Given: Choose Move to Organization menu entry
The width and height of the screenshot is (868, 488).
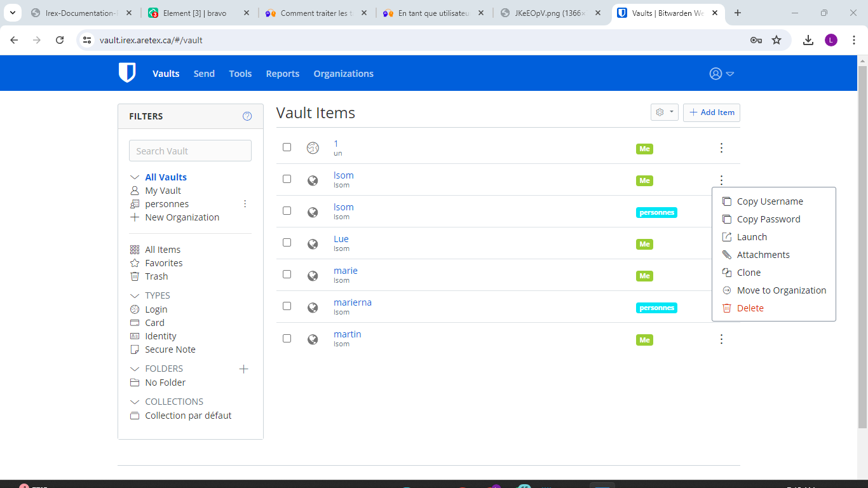Looking at the screenshot, I should pyautogui.click(x=773, y=290).
